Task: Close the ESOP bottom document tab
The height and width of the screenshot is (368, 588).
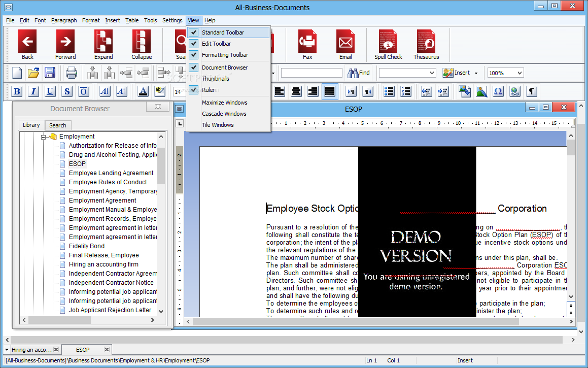Action: tap(107, 350)
